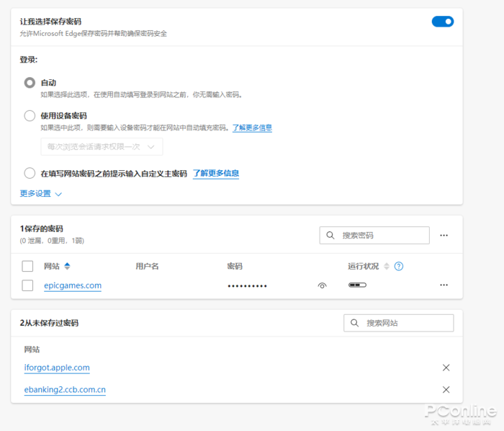504x431 pixels.
Task: Sort by 运行状况 column arrow
Action: [x=386, y=266]
